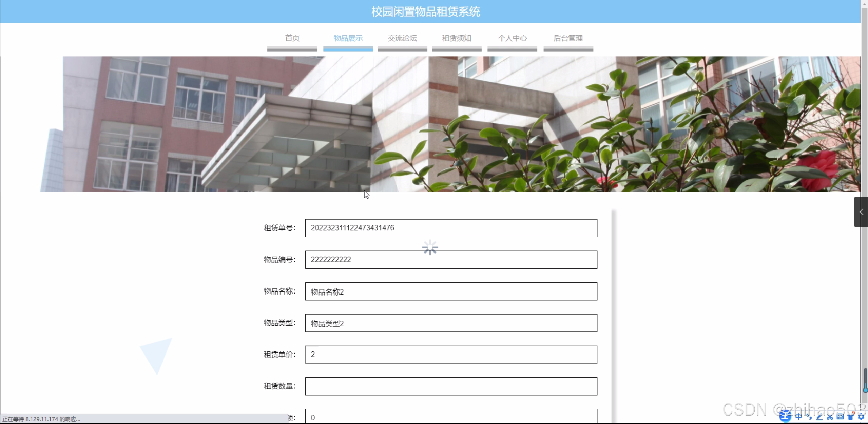868x424 pixels.
Task: Toggle Chinese input mode 中 icon
Action: (x=799, y=417)
